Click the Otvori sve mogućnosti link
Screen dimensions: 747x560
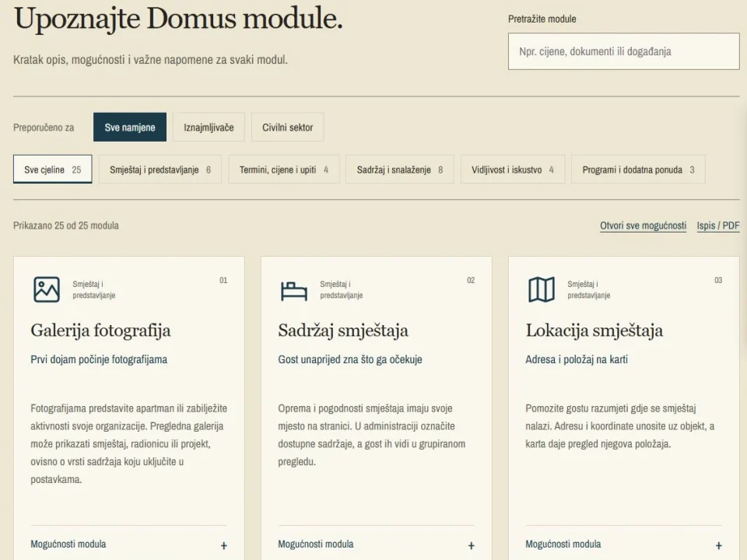(644, 226)
